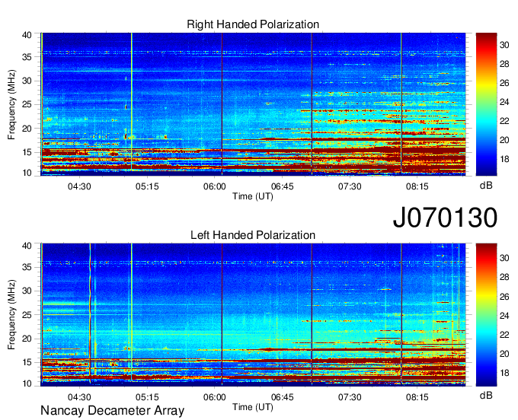Click the 22 dB tick on Right Handed color bar
The width and height of the screenshot is (518, 420).
tap(504, 121)
